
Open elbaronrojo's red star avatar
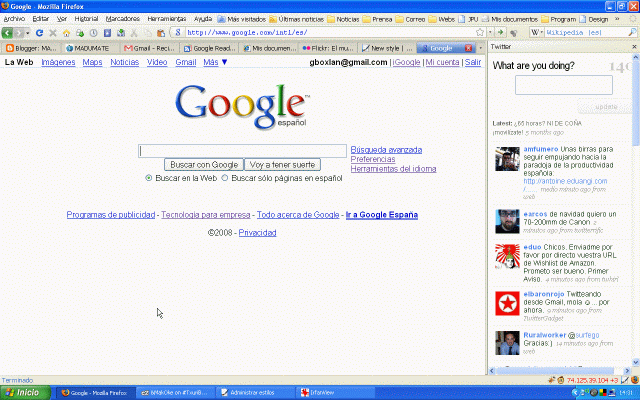507,303
